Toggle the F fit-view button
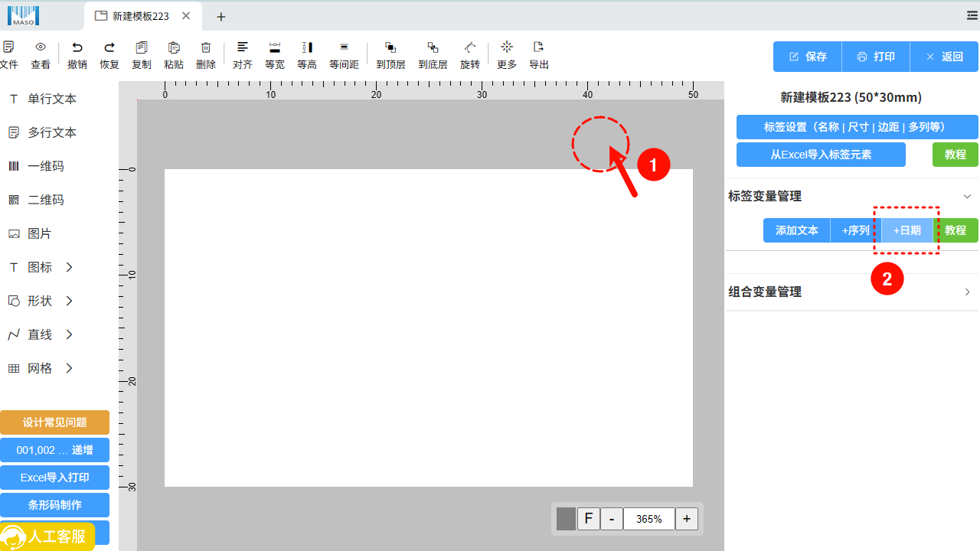The width and height of the screenshot is (980, 551). 588,519
